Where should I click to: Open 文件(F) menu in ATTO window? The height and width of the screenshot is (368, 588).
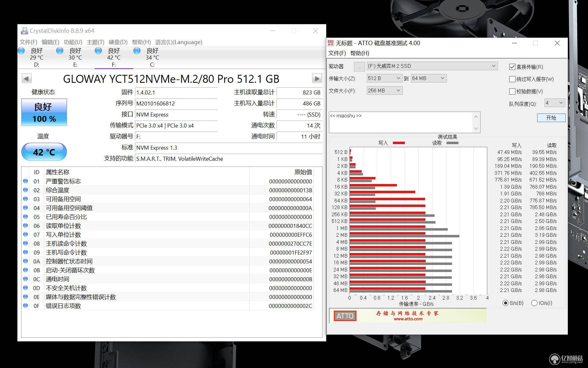337,53
